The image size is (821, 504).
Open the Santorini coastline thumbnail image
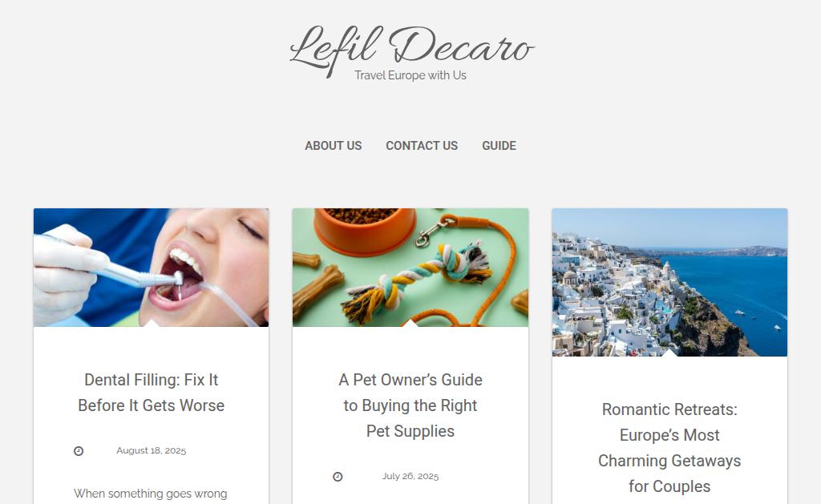coord(669,282)
